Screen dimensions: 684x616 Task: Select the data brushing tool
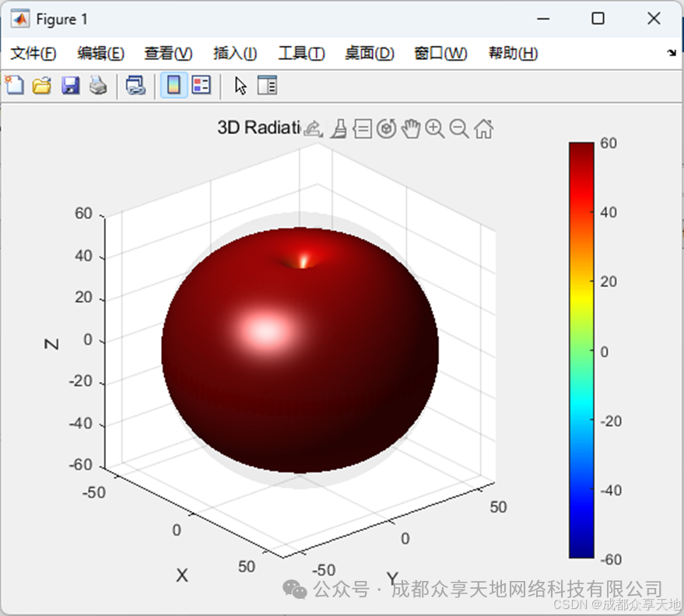click(x=338, y=129)
